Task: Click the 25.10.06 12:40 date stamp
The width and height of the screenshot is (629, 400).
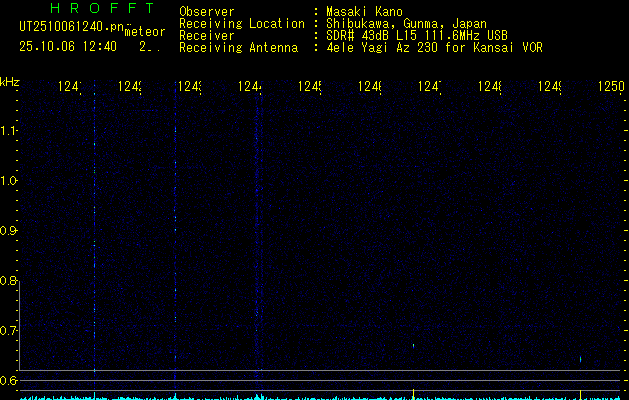Action: 68,46
